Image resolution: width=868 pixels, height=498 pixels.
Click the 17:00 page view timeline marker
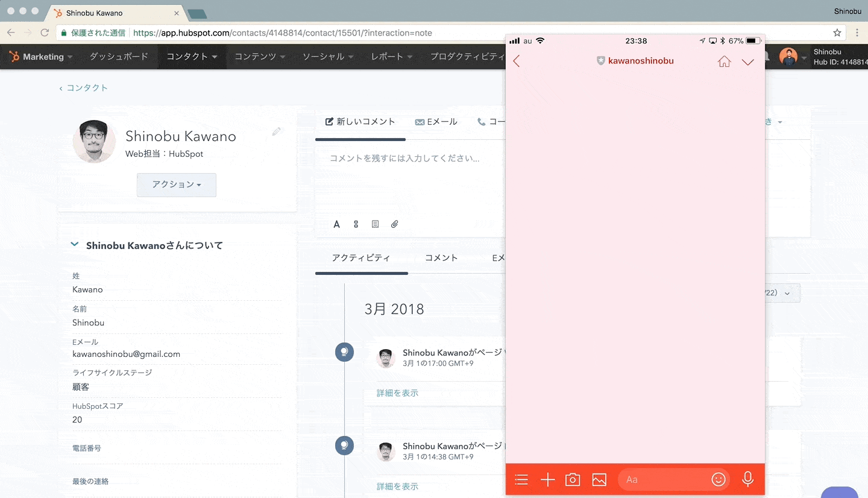(344, 352)
